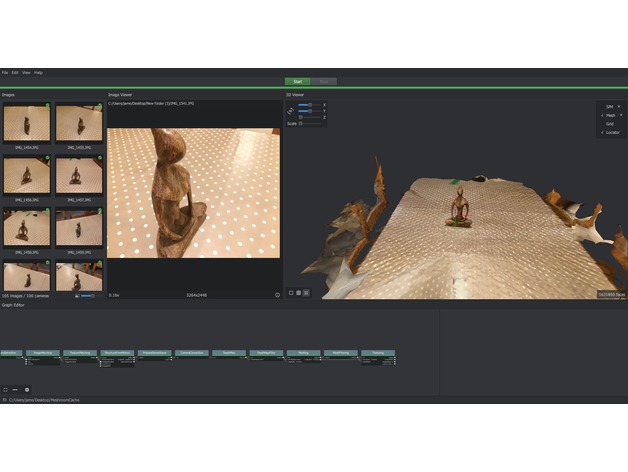
Task: Click the rotation reset icon in 3D Viewer
Action: [291, 110]
